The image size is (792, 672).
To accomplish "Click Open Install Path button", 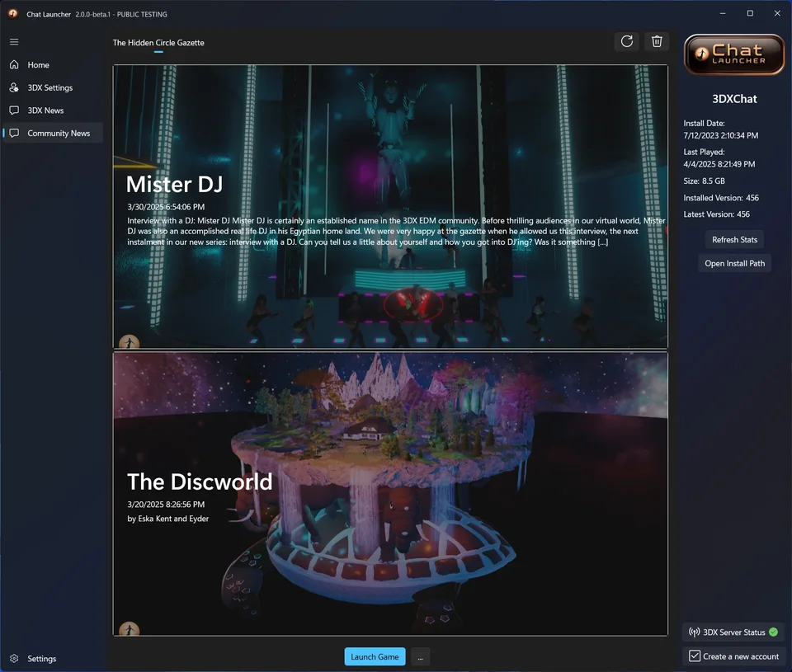I will click(734, 264).
